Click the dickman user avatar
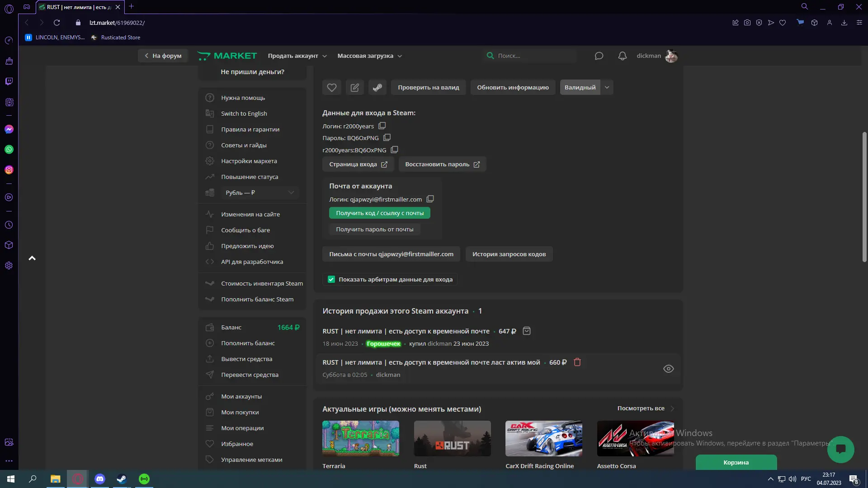Viewport: 868px width, 488px height. click(671, 56)
